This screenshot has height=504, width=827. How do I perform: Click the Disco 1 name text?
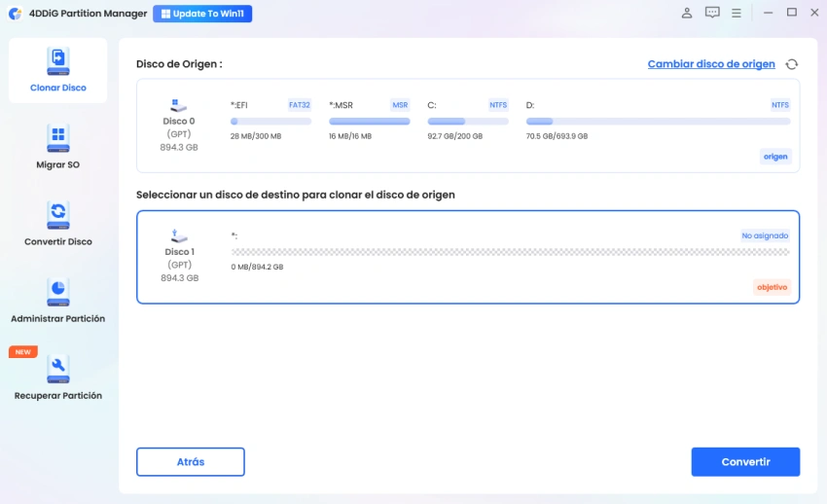point(179,251)
